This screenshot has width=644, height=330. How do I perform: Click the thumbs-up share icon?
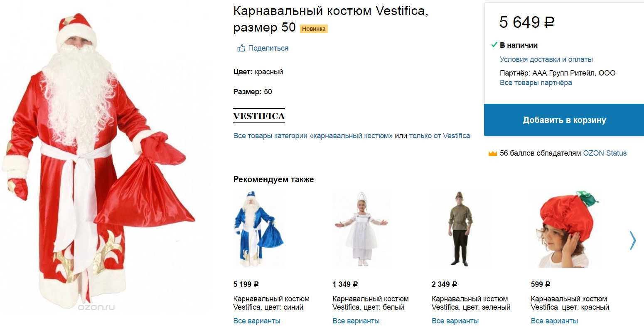pos(241,48)
